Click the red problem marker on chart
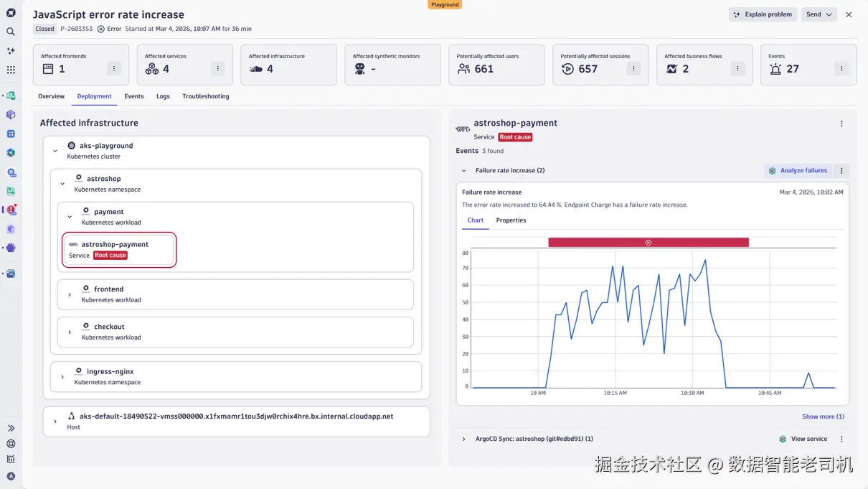The width and height of the screenshot is (868, 489). [x=648, y=243]
